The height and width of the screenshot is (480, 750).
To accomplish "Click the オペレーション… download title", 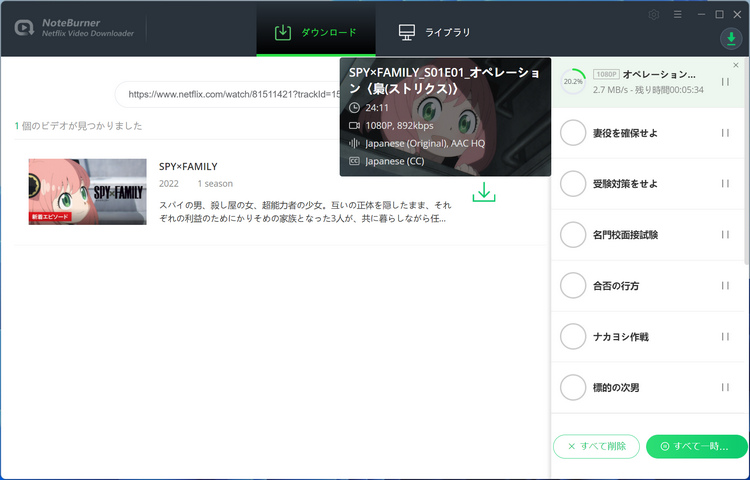I will point(659,75).
